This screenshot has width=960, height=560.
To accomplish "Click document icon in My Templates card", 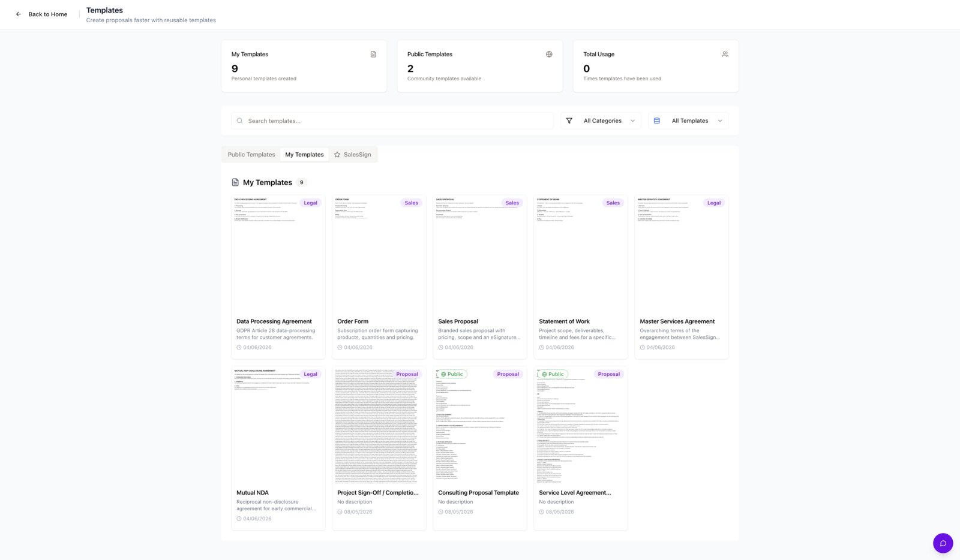I will pyautogui.click(x=373, y=54).
